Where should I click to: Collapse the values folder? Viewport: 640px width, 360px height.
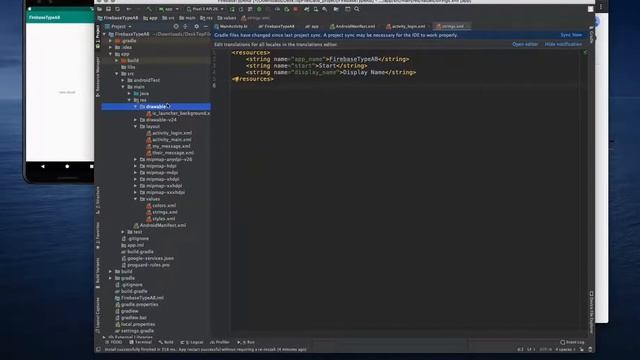[136, 199]
